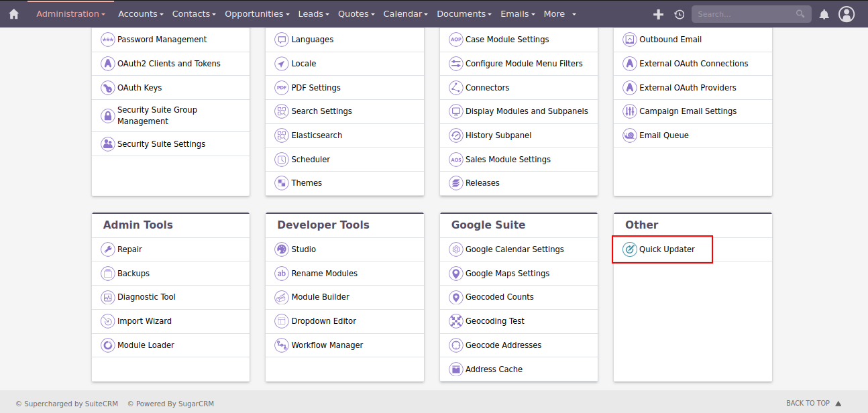The height and width of the screenshot is (413, 868).
Task: Expand the Accounts dropdown menu
Action: coord(140,14)
